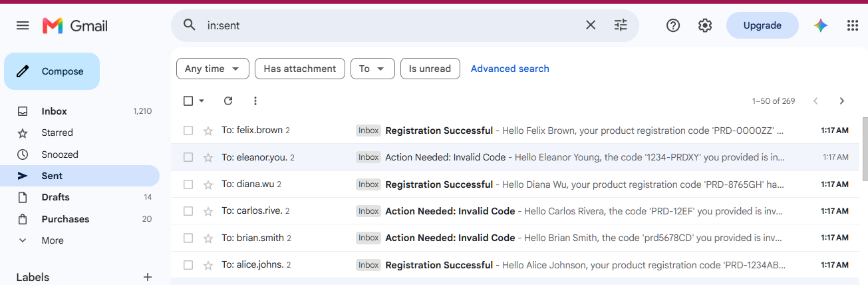Select the eleanor.you email checkbox
Image resolution: width=868 pixels, height=285 pixels.
click(x=188, y=157)
